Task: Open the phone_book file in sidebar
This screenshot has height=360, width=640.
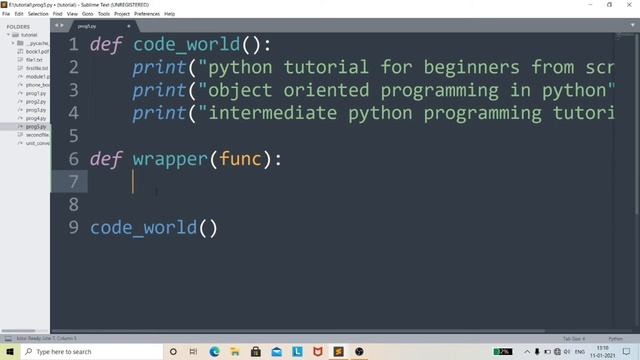Action: [x=37, y=85]
